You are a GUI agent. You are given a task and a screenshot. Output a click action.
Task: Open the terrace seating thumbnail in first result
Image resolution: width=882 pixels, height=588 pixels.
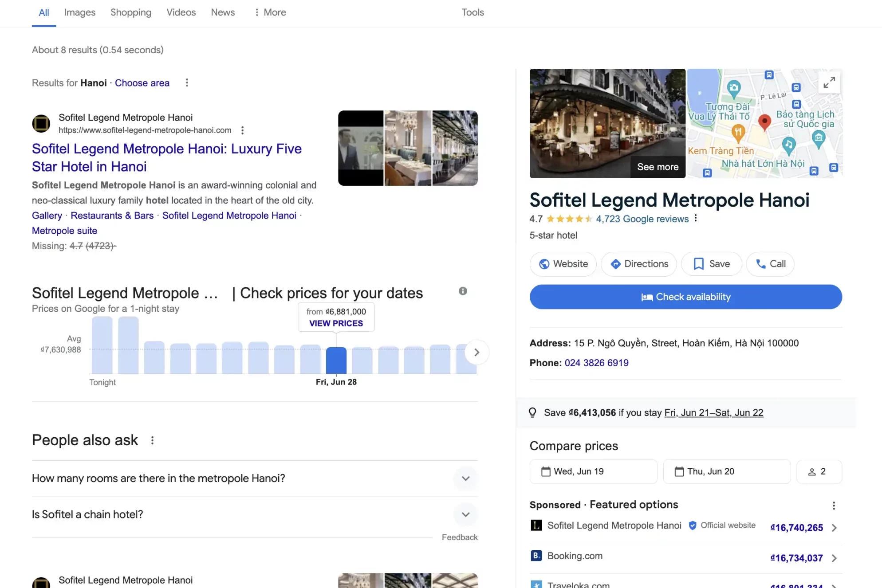pyautogui.click(x=455, y=148)
